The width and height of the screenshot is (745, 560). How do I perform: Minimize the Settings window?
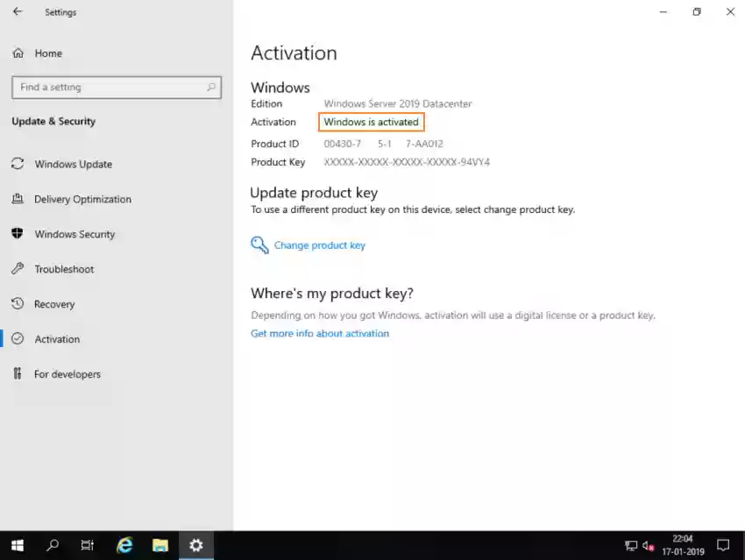point(663,12)
